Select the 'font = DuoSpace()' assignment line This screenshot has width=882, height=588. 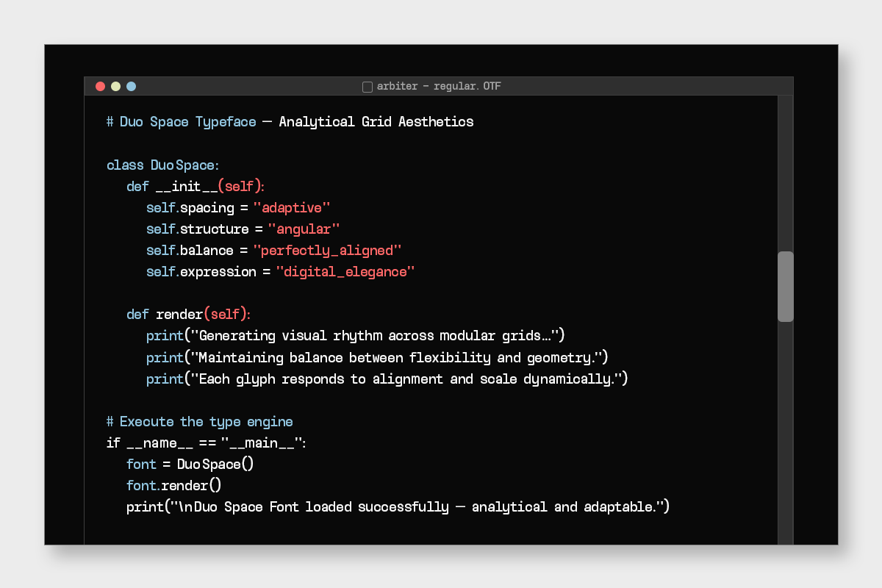click(x=190, y=464)
